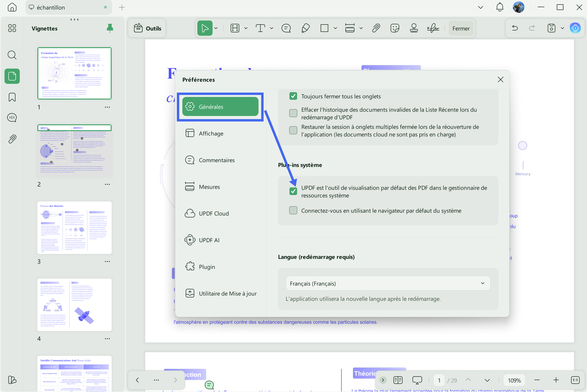Select page 3 thumbnail
The width and height of the screenshot is (587, 392).
(75, 227)
